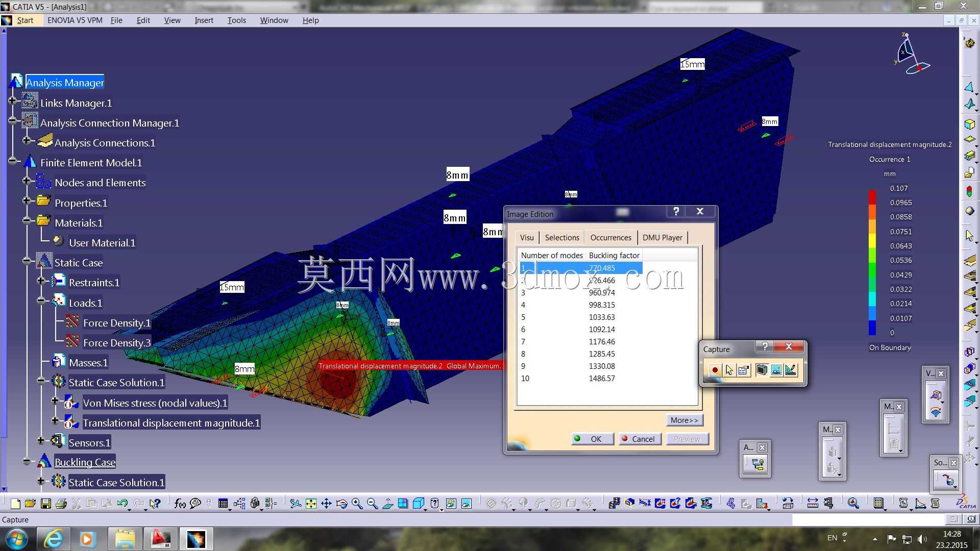Choose Vector mode in Capture toolbar
The width and height of the screenshot is (980, 551).
coord(791,370)
